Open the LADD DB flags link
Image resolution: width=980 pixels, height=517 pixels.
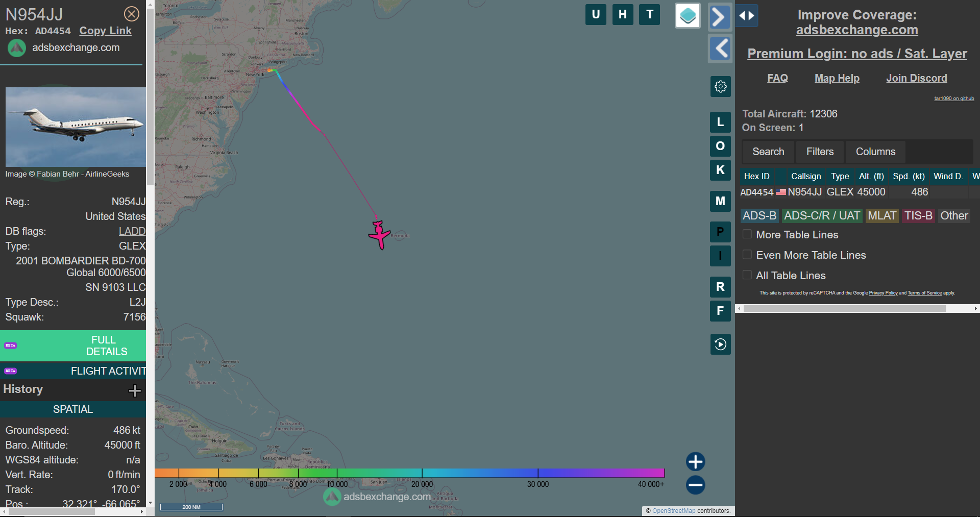coord(132,231)
